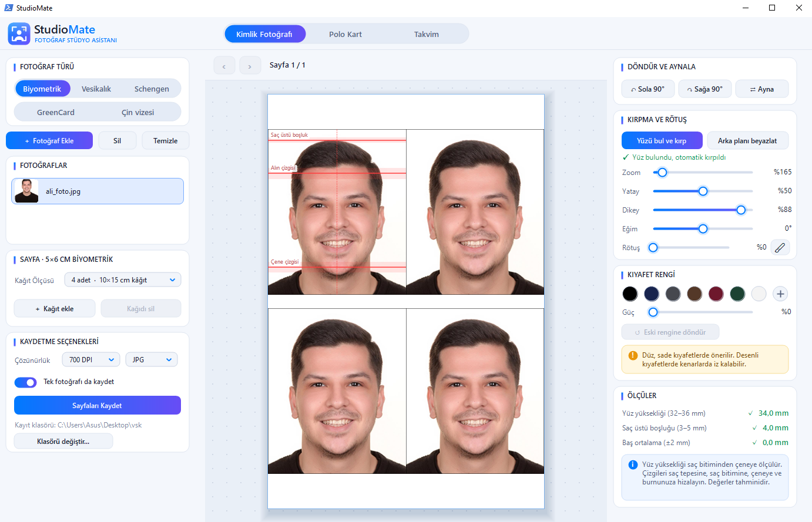Screen dimensions: 812x522
Task: Add a custom clothing color with plus
Action: click(780, 294)
